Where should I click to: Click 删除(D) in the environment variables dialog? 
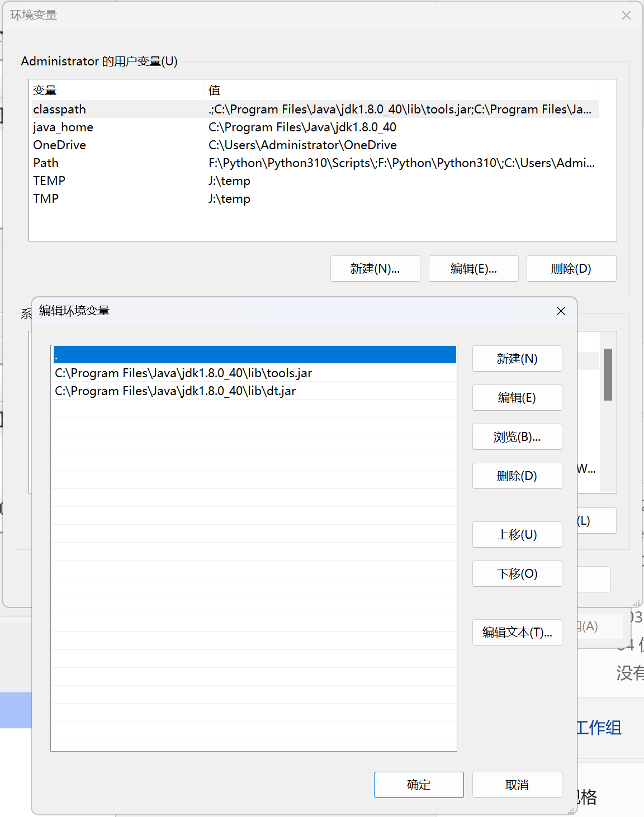[x=571, y=269]
